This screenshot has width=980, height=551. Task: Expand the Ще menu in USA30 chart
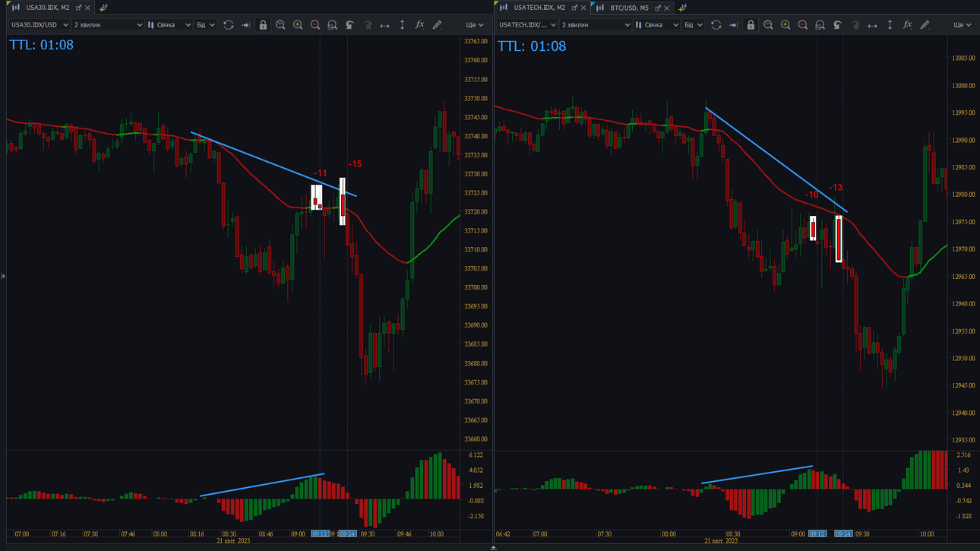pyautogui.click(x=474, y=25)
